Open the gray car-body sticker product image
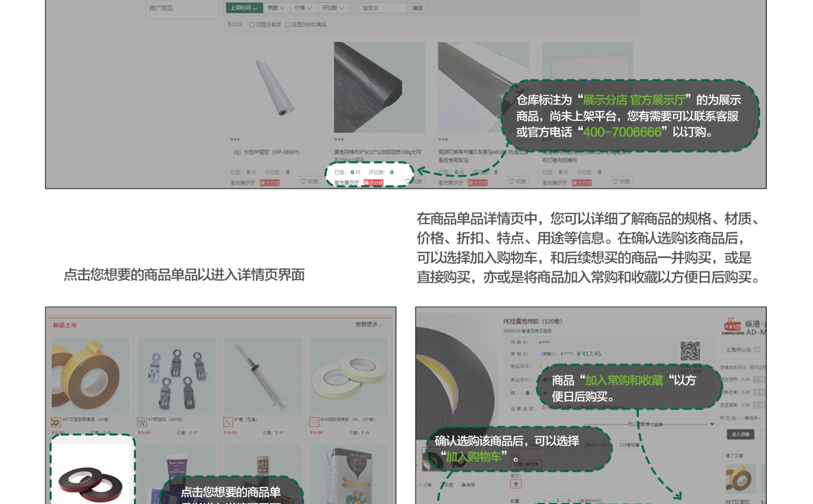Screen dimensions: 813x504 click(x=483, y=87)
